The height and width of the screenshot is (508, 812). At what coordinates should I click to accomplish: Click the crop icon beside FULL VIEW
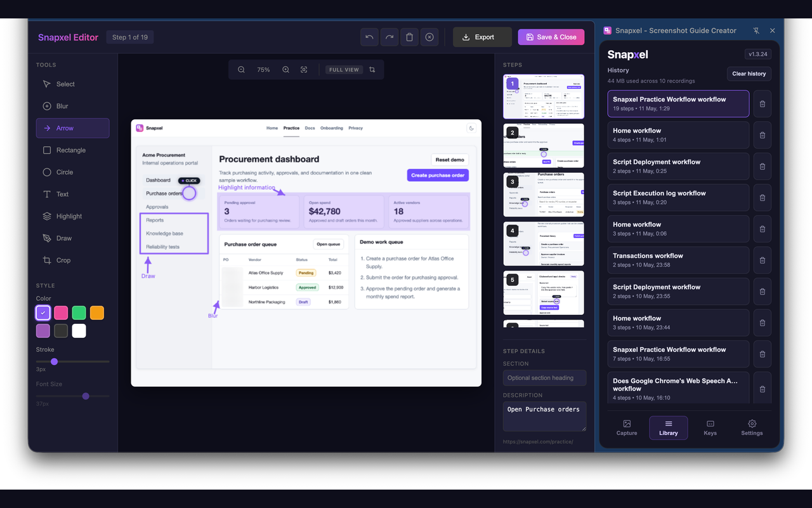372,70
